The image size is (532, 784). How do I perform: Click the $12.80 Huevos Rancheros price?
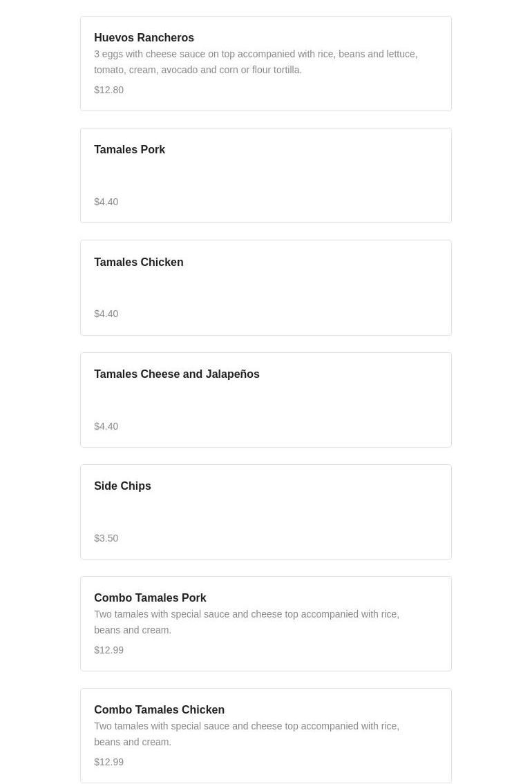108,90
